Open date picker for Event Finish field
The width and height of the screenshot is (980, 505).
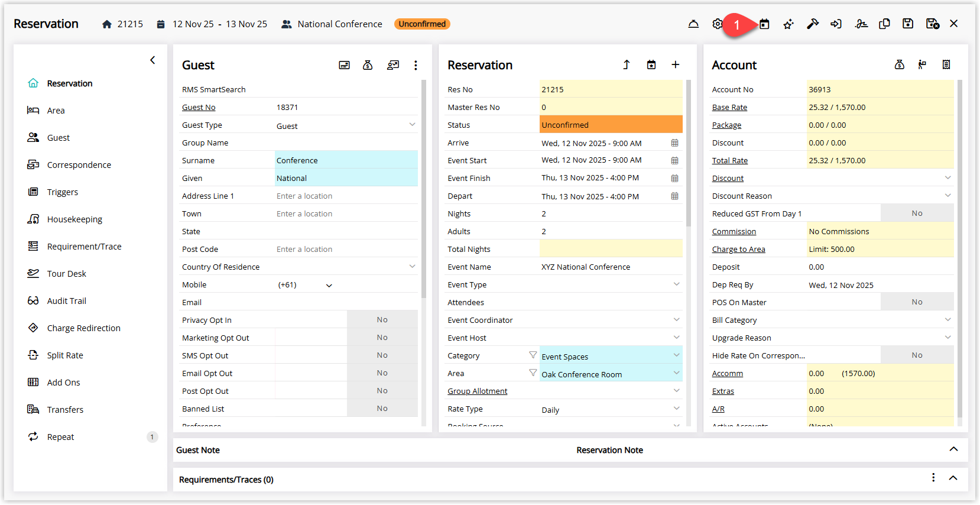(675, 179)
